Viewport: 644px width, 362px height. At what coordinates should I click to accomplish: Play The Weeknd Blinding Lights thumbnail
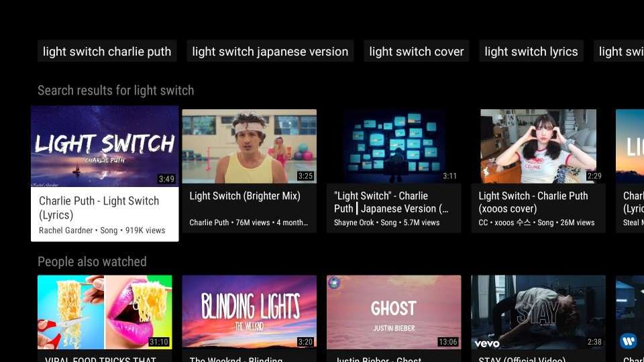pos(250,312)
